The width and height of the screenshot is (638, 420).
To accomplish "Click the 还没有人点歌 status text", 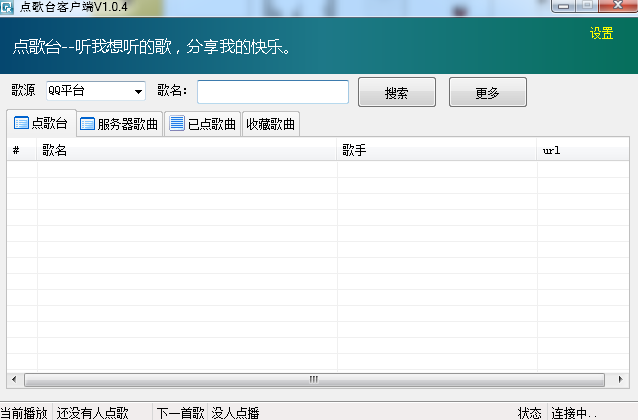I will tap(93, 412).
